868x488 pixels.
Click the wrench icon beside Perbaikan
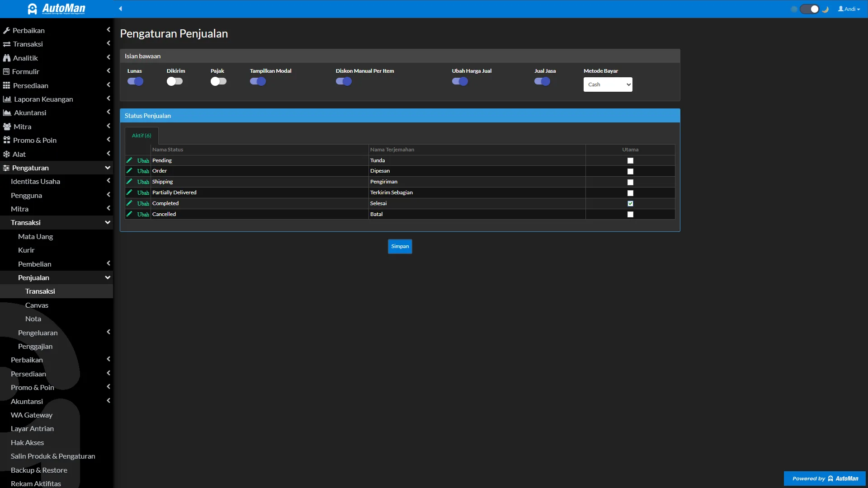(6, 31)
